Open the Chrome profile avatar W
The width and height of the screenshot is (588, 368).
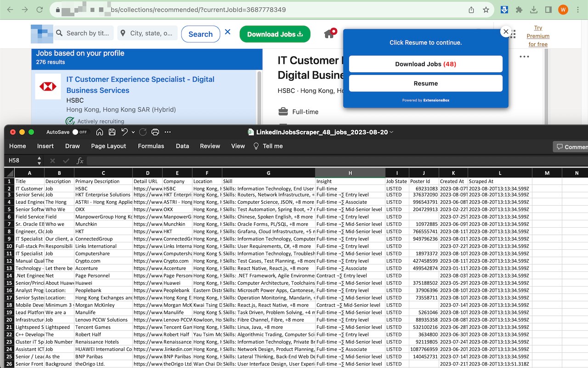tap(563, 10)
